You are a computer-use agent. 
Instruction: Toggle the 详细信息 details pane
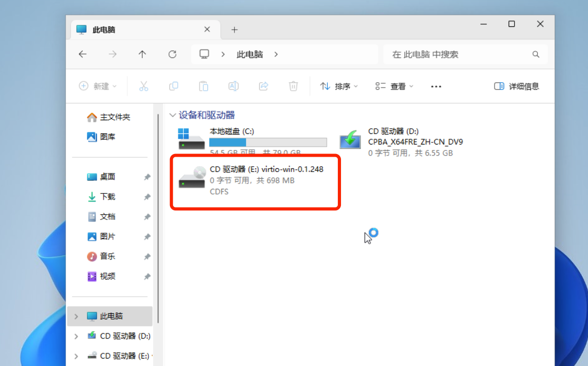[518, 86]
